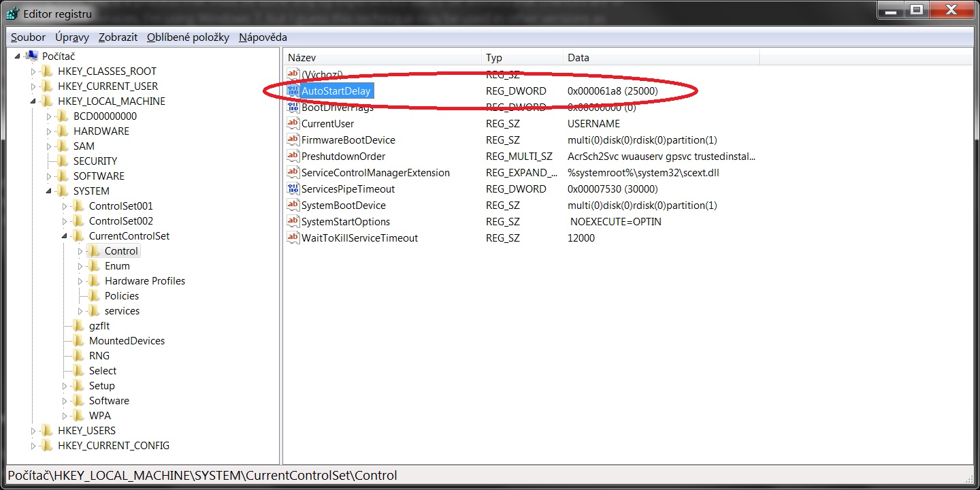
Task: Click the DWORD icon beside ServicesPipeTimeout
Action: [x=293, y=189]
